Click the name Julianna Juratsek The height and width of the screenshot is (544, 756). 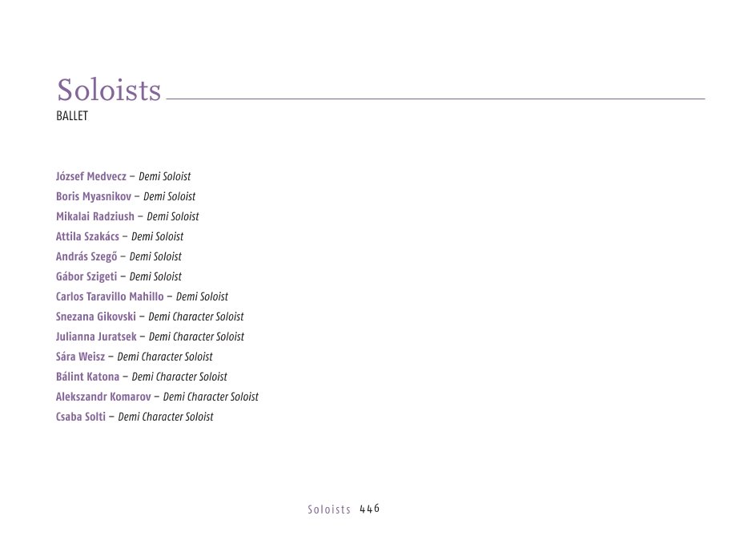[96, 336]
